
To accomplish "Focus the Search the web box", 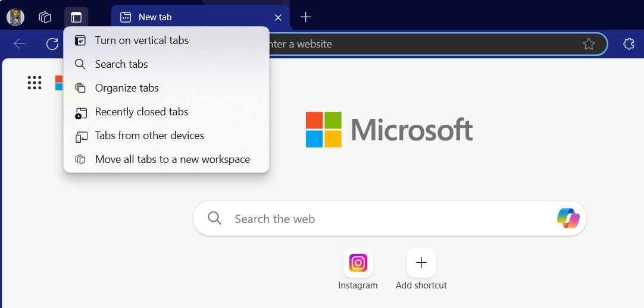I will [x=389, y=219].
